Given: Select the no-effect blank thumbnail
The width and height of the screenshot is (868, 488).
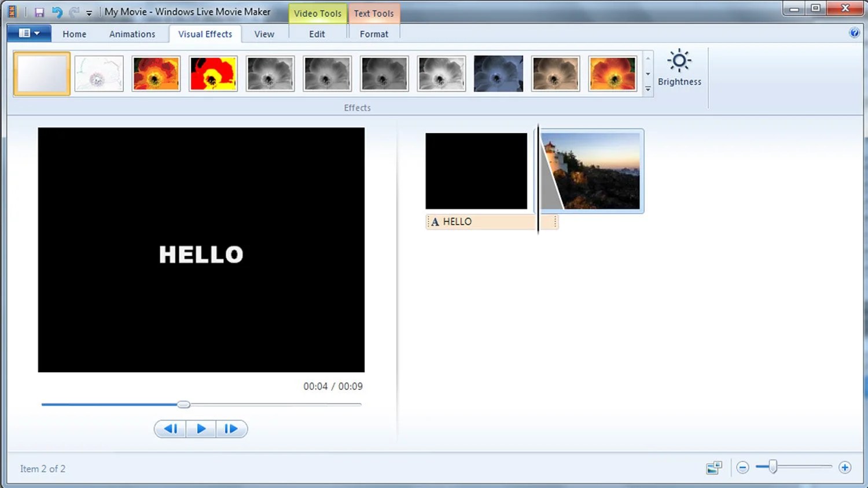Looking at the screenshot, I should pyautogui.click(x=41, y=73).
